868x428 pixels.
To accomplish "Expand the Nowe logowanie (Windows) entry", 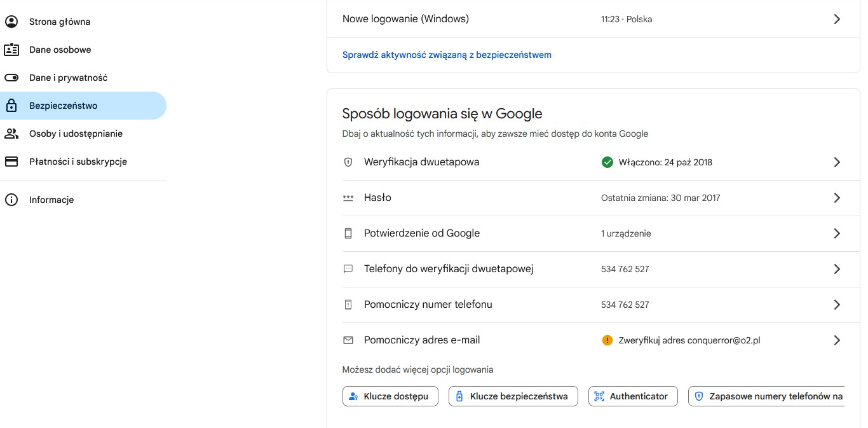I will coord(837,19).
